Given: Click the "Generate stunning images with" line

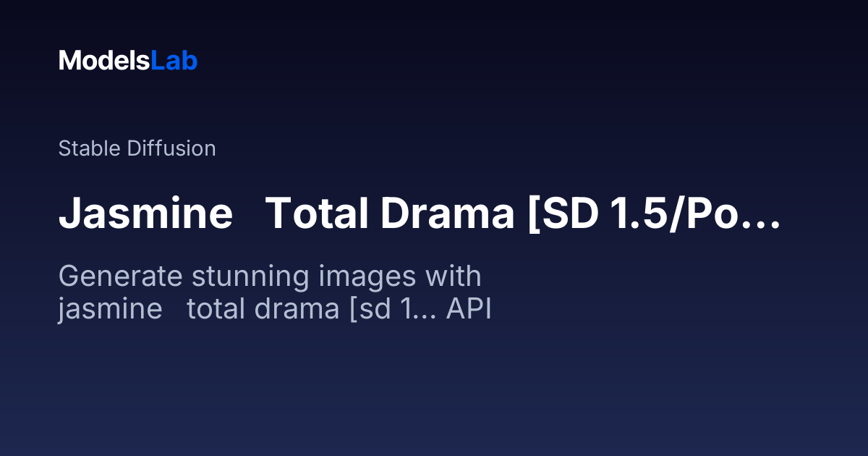Looking at the screenshot, I should [x=270, y=277].
